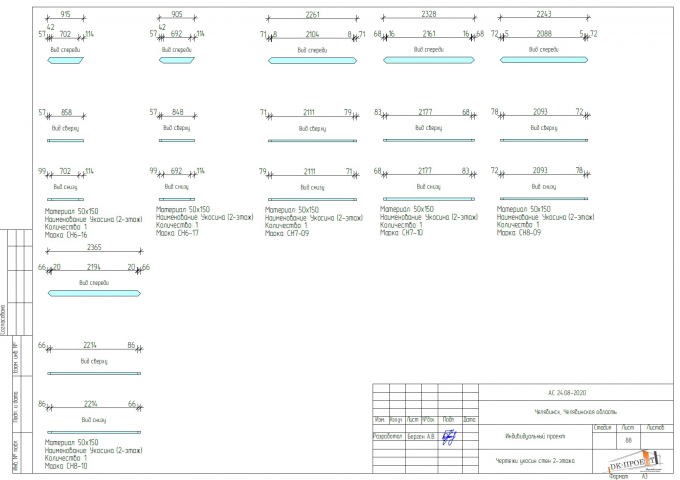
Task: Click the mark label СН7-10
Action: coord(402,233)
